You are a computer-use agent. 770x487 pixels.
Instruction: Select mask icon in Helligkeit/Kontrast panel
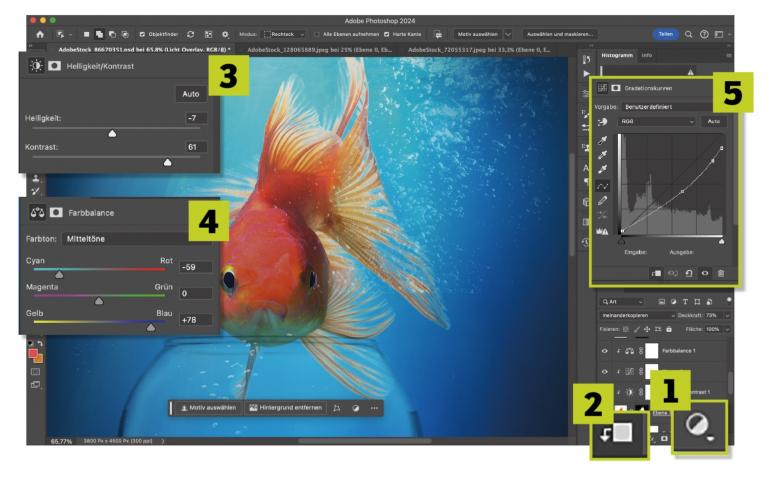coord(55,66)
